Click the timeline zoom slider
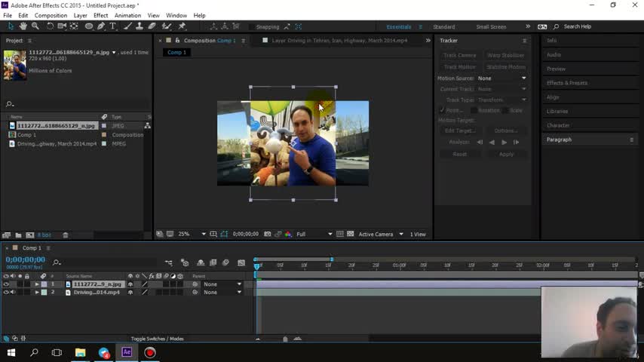644x362 pixels. click(x=285, y=339)
